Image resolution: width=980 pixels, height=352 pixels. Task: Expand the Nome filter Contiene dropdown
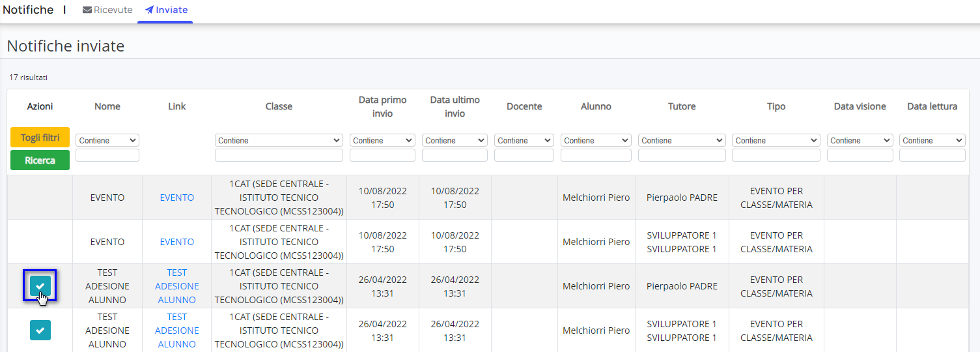(107, 140)
